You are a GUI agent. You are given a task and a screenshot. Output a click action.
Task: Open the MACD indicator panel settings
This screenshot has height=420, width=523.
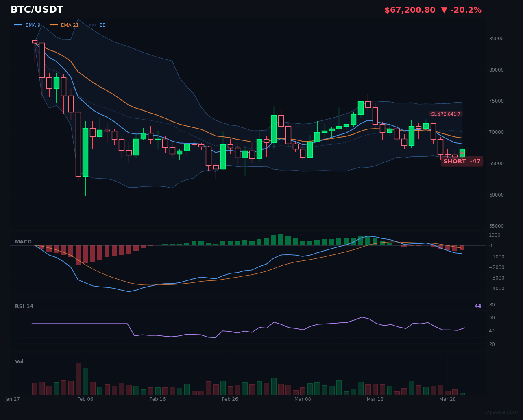23,241
